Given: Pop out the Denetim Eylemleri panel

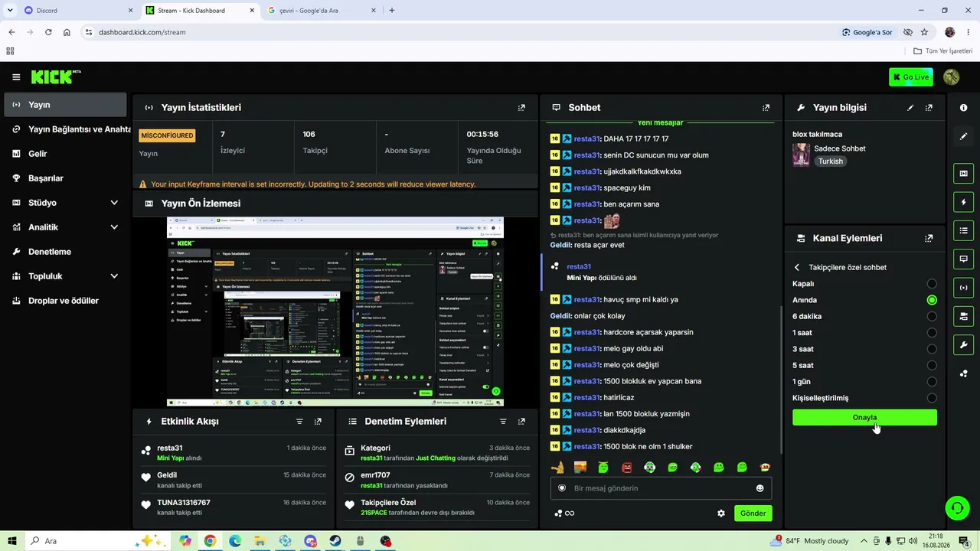Looking at the screenshot, I should [x=521, y=422].
